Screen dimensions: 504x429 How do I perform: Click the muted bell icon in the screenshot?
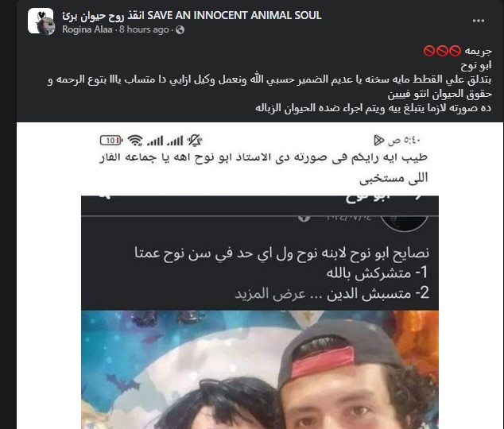195,141
